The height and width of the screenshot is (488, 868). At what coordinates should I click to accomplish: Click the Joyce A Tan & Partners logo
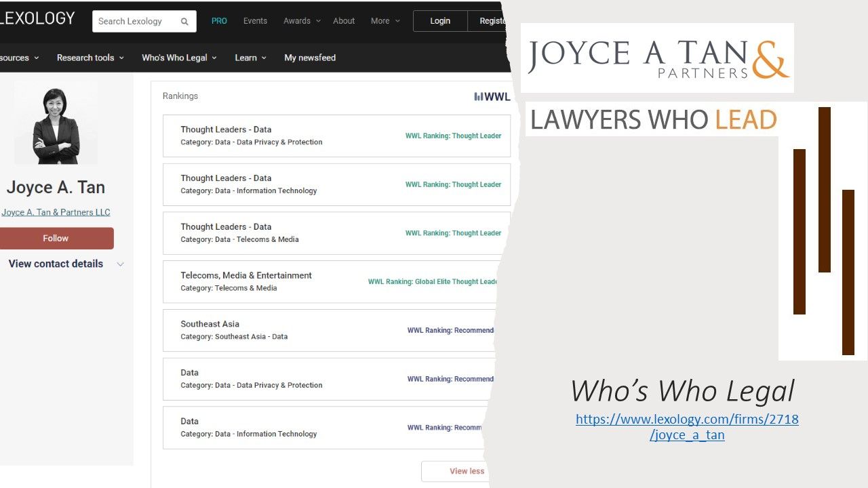click(657, 58)
